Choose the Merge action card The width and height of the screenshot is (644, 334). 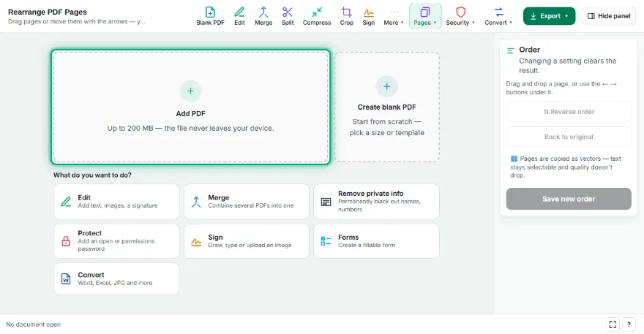tap(247, 201)
